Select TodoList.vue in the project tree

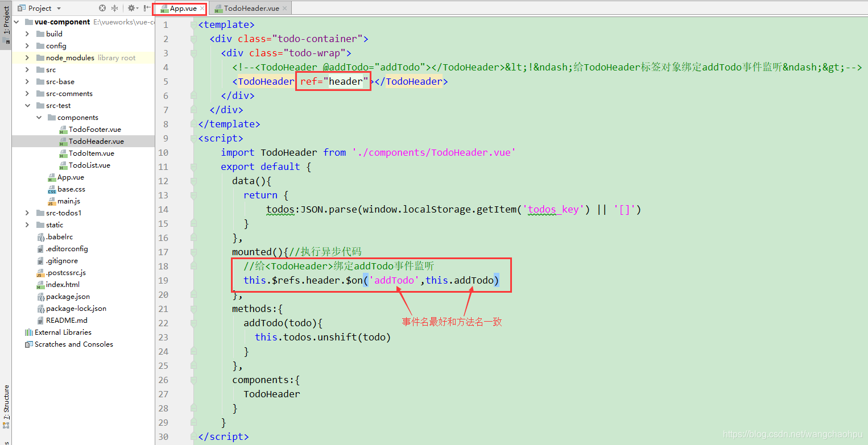(x=89, y=165)
